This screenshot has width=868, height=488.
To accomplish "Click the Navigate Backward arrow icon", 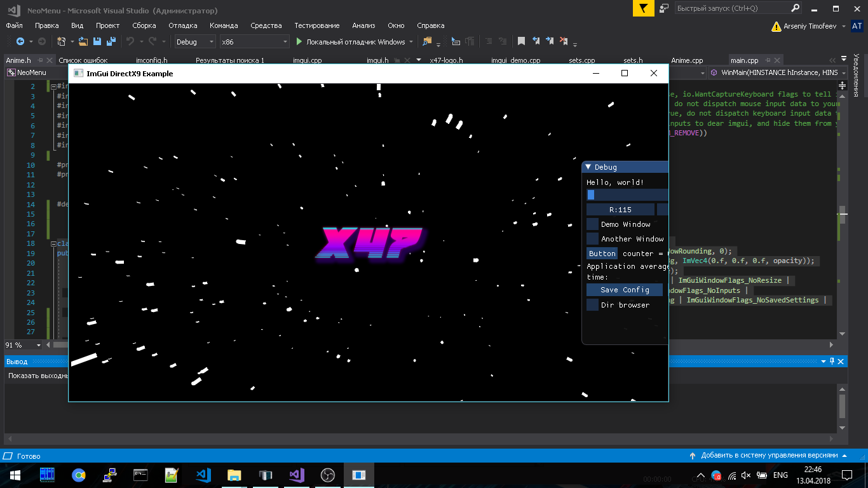I will [20, 41].
